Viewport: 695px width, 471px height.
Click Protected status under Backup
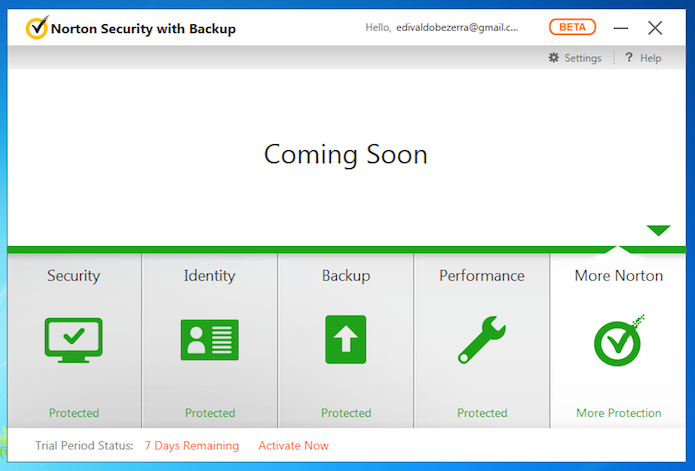click(346, 413)
